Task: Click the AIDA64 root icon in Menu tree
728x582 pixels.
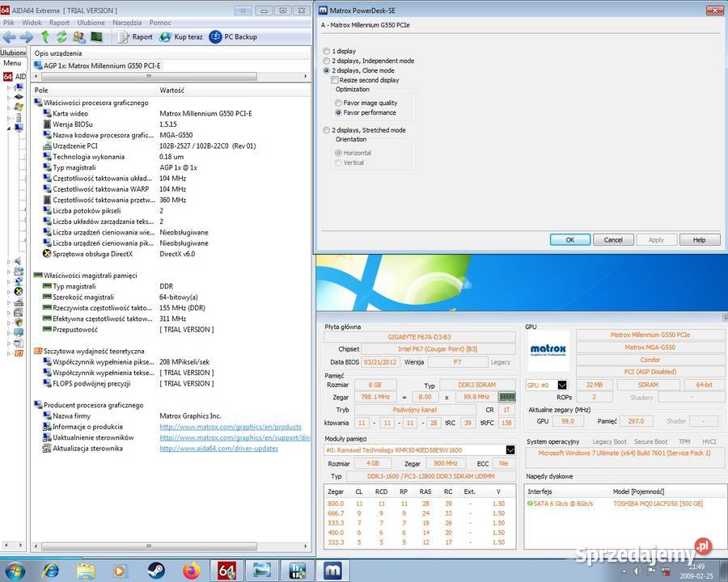Action: 8,77
